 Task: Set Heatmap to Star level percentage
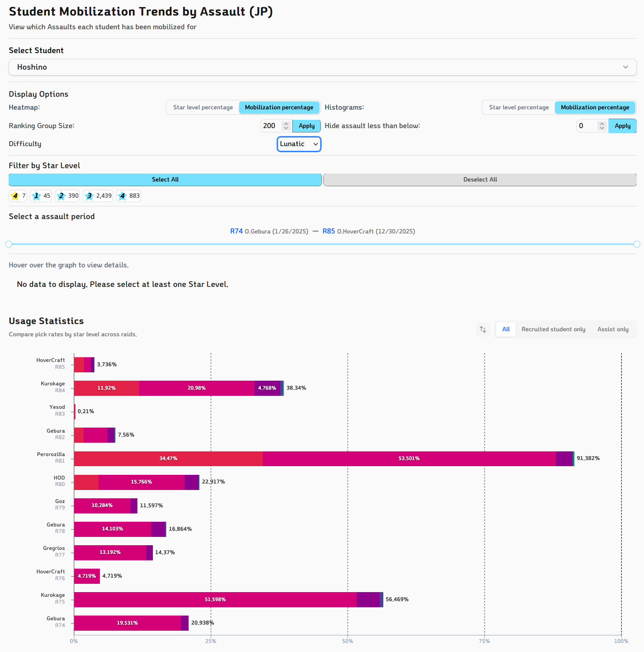coord(203,108)
